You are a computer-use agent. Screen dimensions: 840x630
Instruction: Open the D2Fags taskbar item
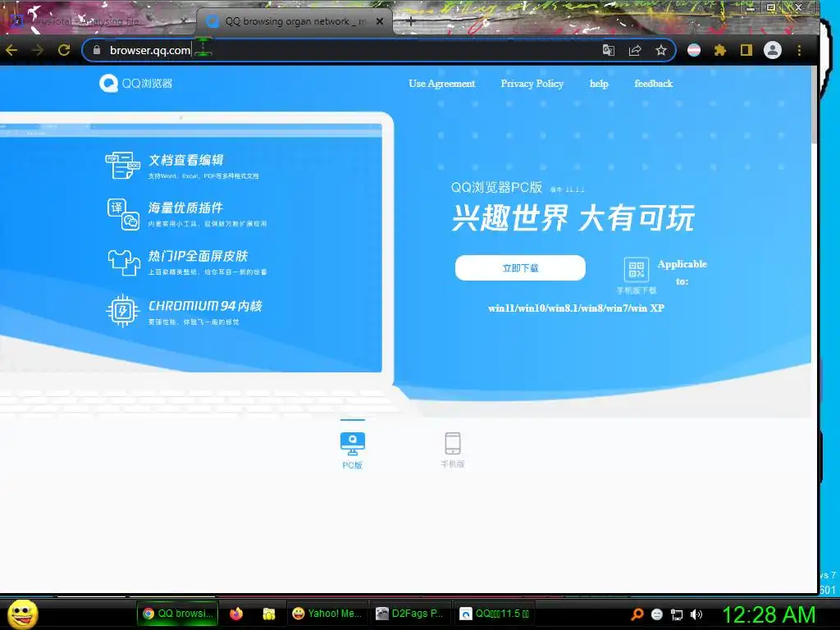[x=410, y=614]
